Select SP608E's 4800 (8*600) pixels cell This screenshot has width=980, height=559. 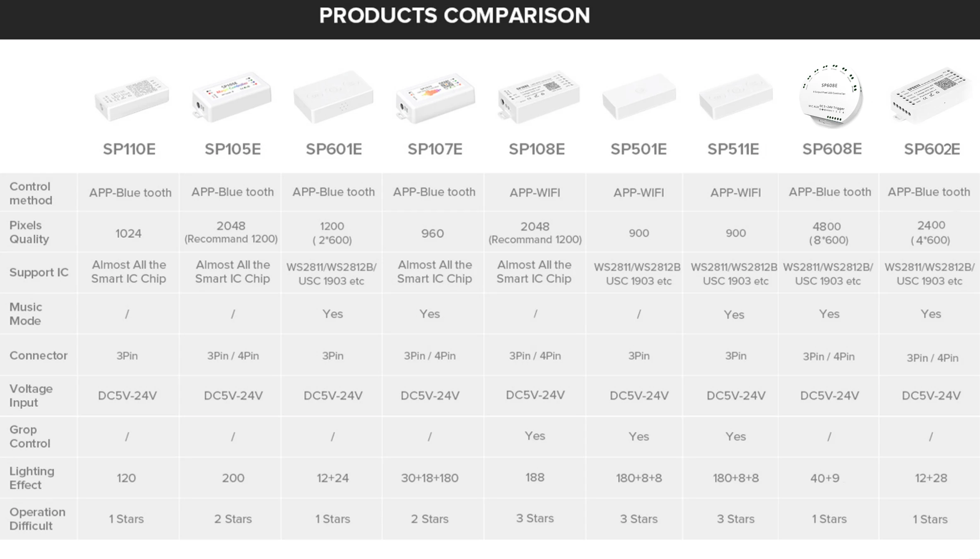[x=828, y=233]
